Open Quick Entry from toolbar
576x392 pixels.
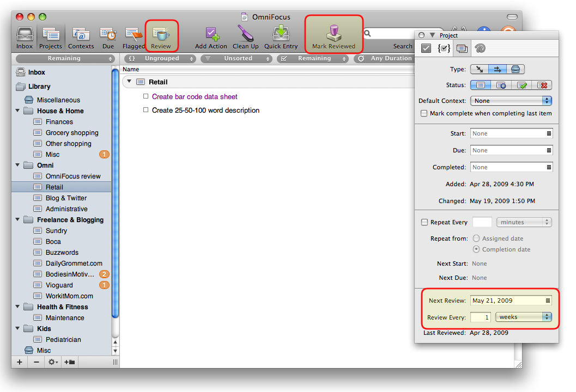point(281,38)
